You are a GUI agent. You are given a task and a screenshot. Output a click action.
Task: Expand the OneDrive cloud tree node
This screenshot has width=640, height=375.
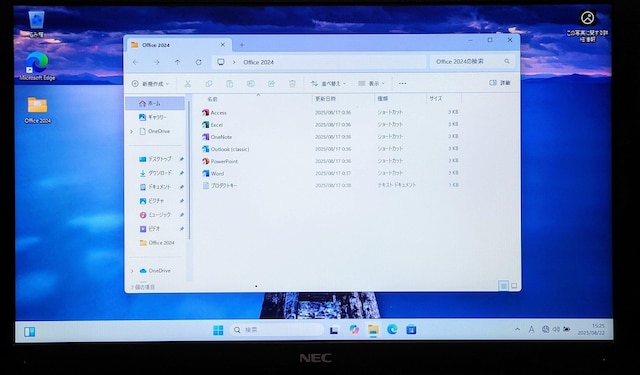pyautogui.click(x=132, y=271)
